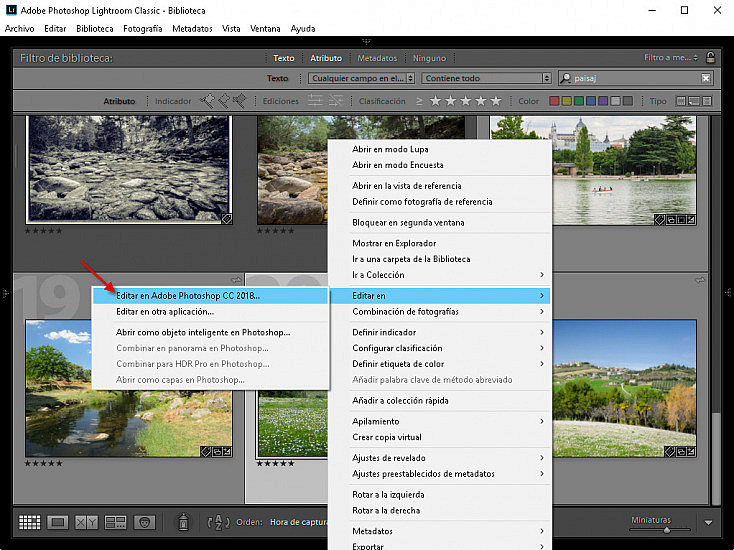Open the Metadatos menu bar item
This screenshot has width=734, height=550.
pyautogui.click(x=192, y=29)
